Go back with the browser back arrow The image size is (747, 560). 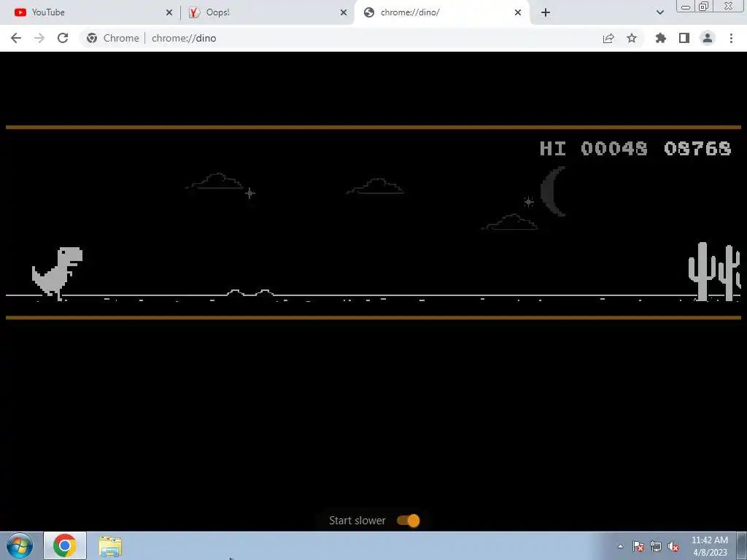click(x=16, y=38)
